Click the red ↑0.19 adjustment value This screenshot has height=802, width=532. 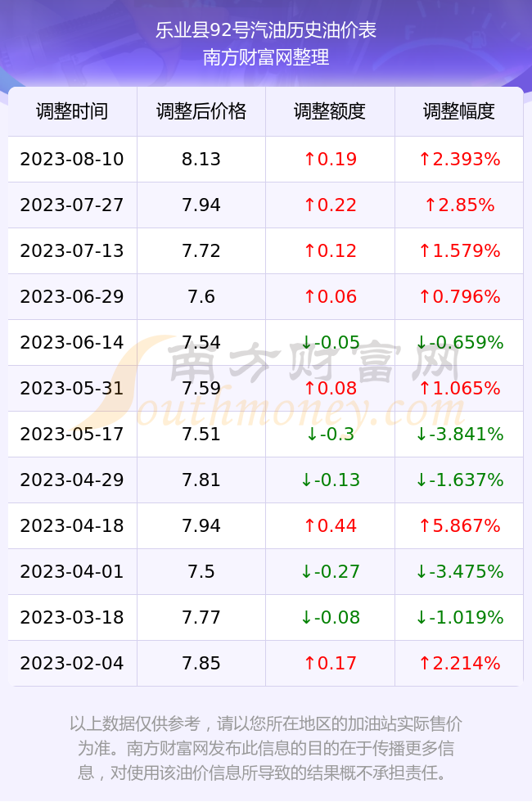point(330,159)
